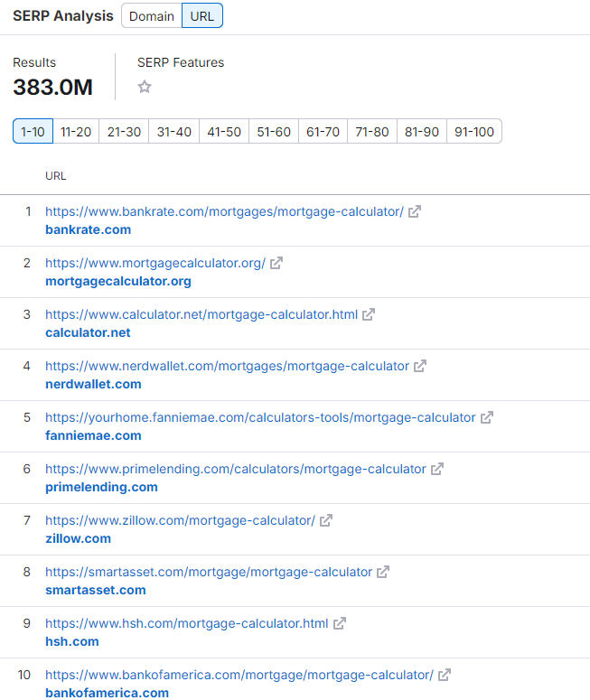Screen dimensions: 590x700
Task: Click the Results label
Action: coord(34,62)
